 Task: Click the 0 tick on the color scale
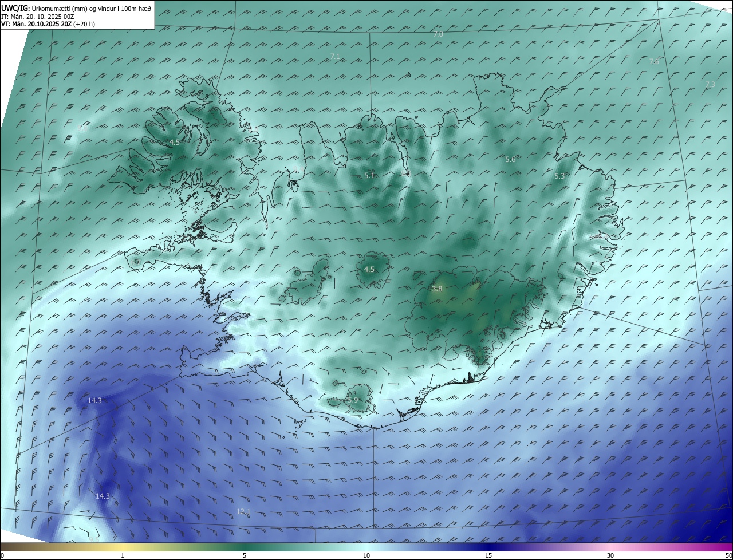point(2,555)
